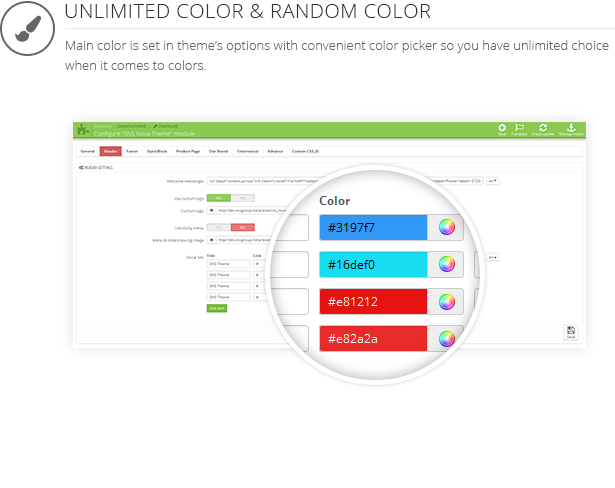Viewport: 615px width, 488px height.
Task: Click the green Add item button
Action: (217, 308)
